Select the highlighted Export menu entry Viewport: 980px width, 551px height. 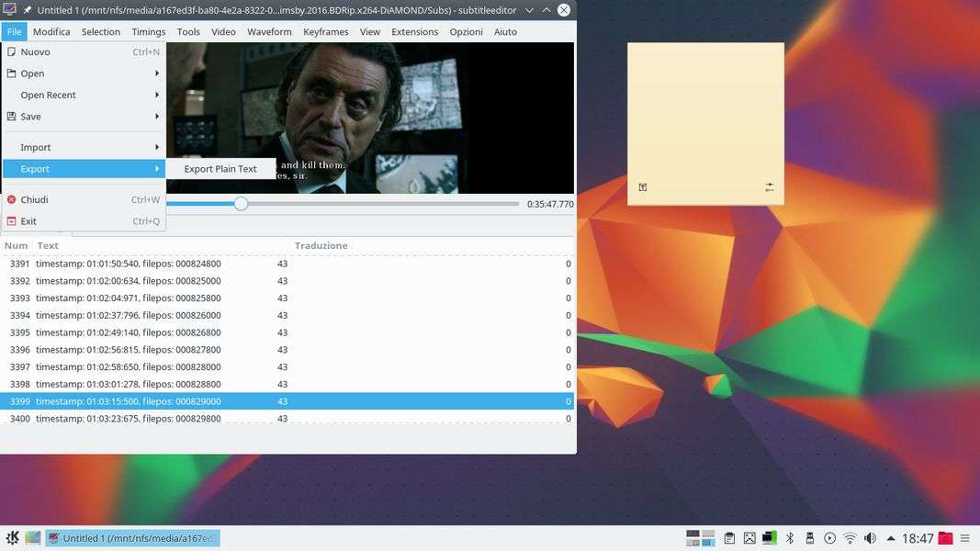click(x=84, y=169)
